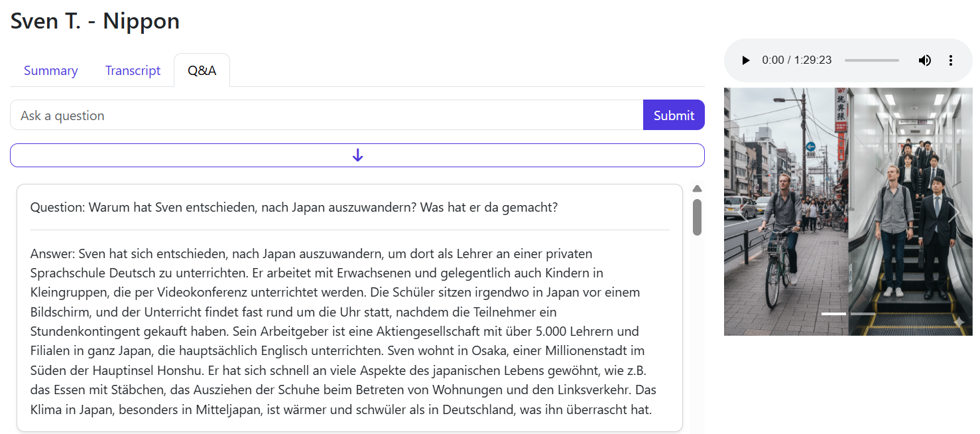The image size is (980, 434).
Task: Open the player's three-dot options menu
Action: tap(951, 60)
